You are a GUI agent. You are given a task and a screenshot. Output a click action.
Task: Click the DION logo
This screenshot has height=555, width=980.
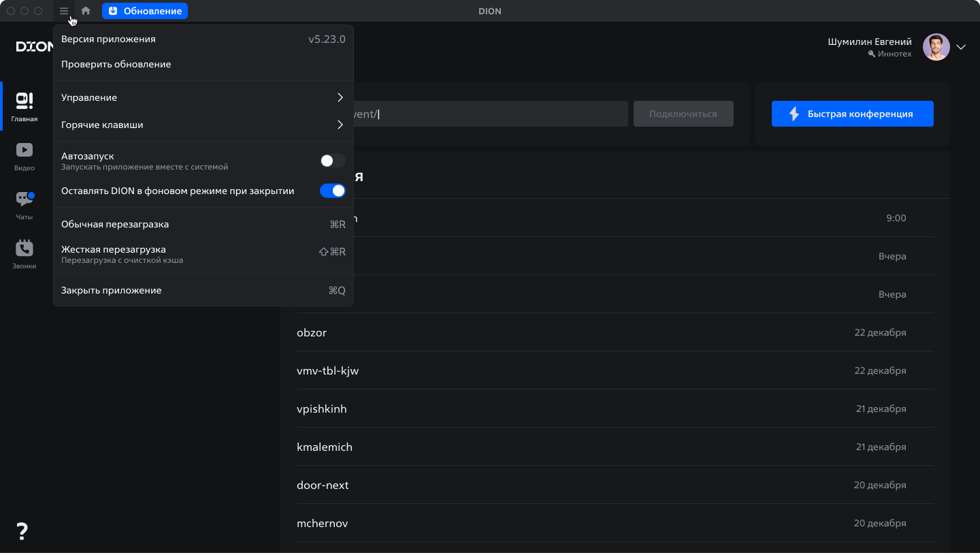tap(35, 46)
